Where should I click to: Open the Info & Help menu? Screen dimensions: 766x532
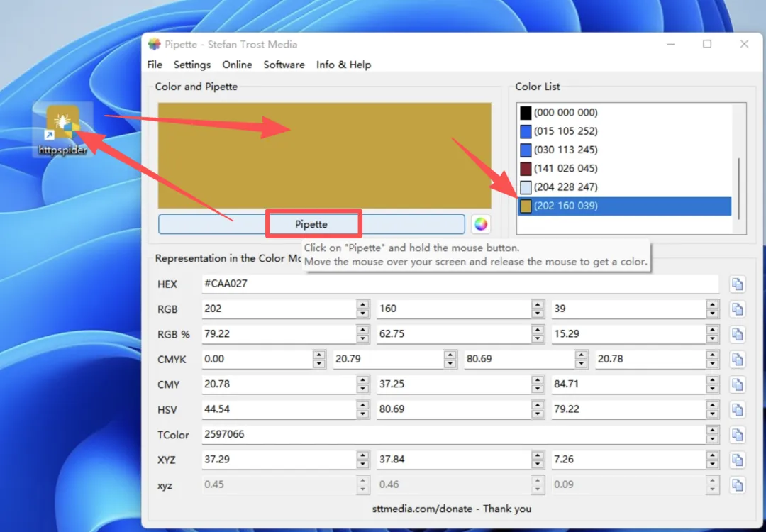343,65
